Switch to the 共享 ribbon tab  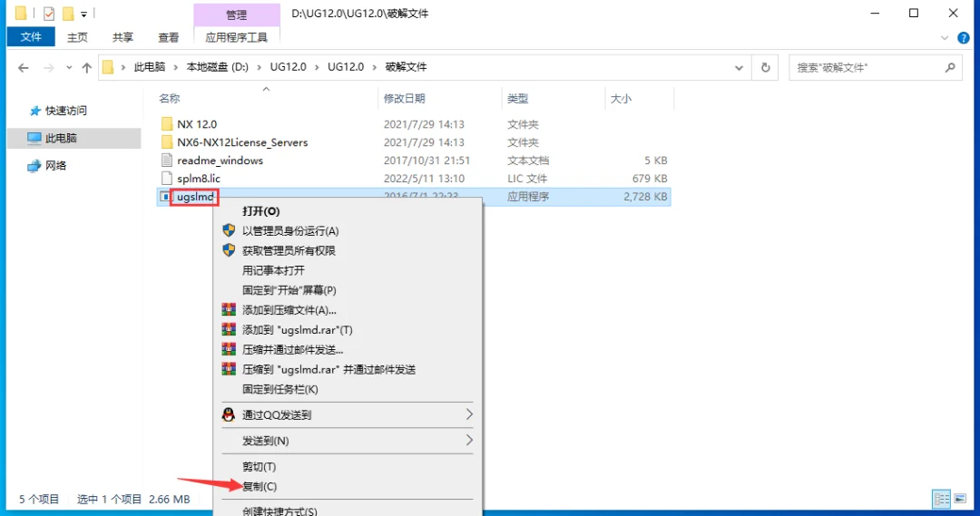pos(122,37)
